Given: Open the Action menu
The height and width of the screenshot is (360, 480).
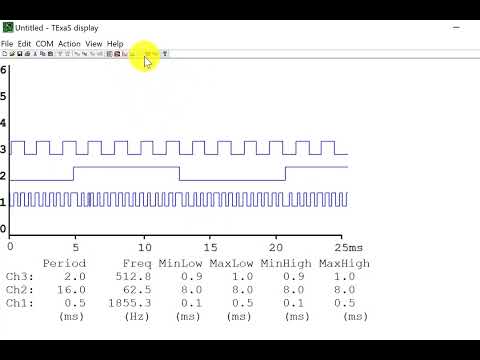Looking at the screenshot, I should [69, 44].
